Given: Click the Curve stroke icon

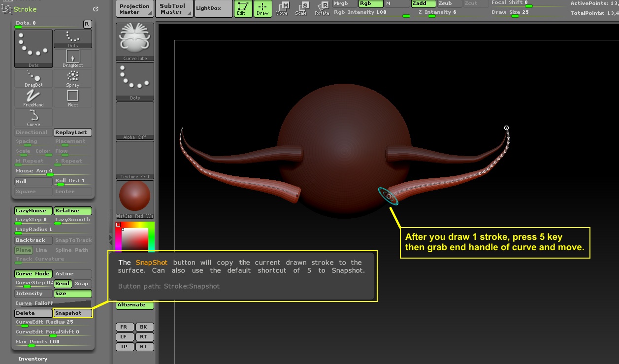Looking at the screenshot, I should click(33, 118).
